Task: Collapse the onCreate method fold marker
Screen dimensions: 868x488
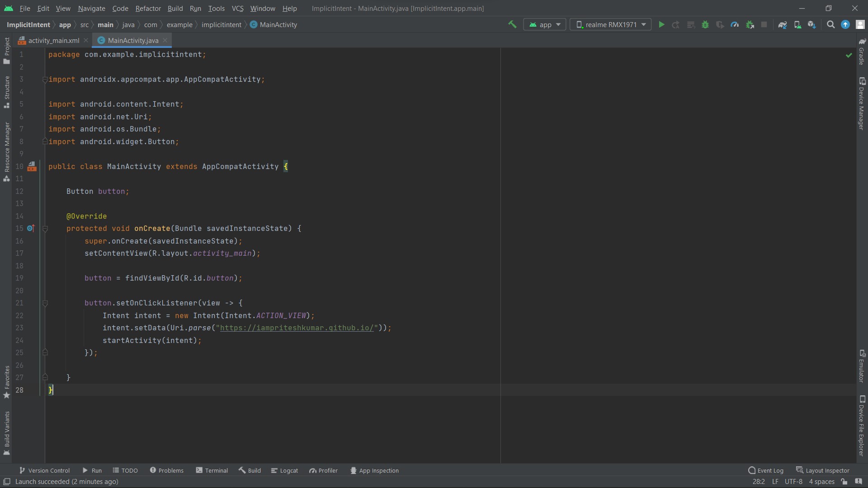Action: pyautogui.click(x=45, y=229)
